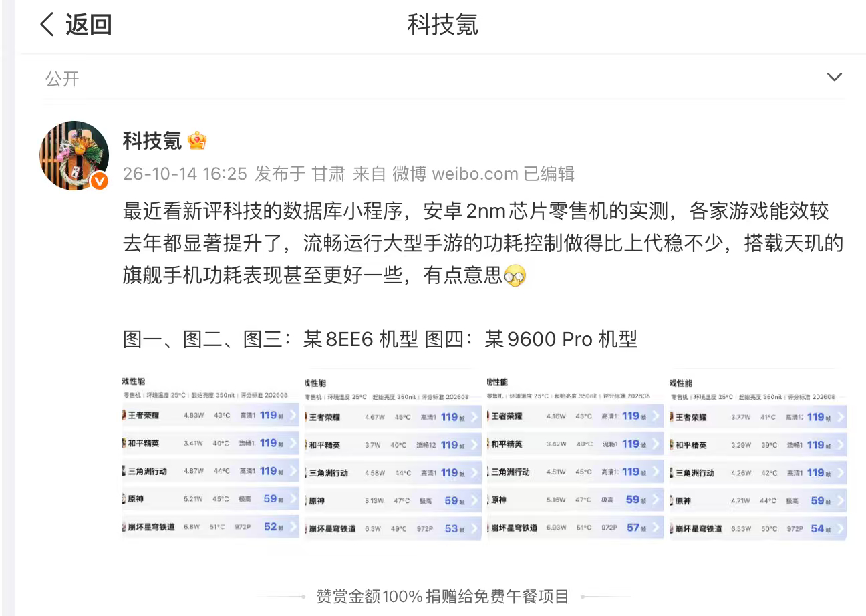866x616 pixels.
Task: Open the 科技氪 profile avatar
Action: 74,156
